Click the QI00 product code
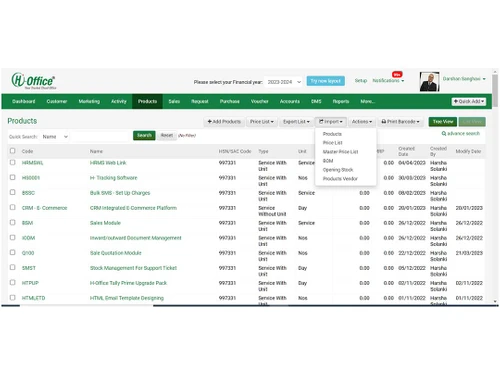Screen dimensions: 500x375 tap(28, 253)
